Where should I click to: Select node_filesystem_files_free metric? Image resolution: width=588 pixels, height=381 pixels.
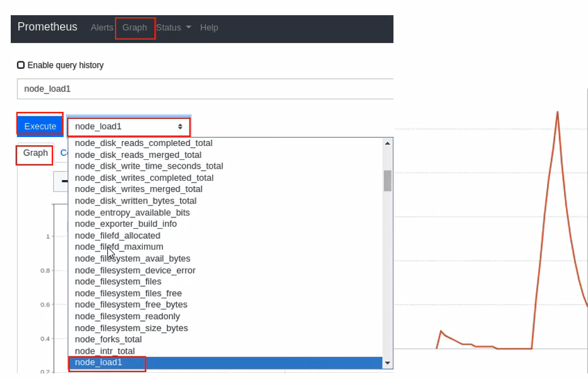click(225, 293)
